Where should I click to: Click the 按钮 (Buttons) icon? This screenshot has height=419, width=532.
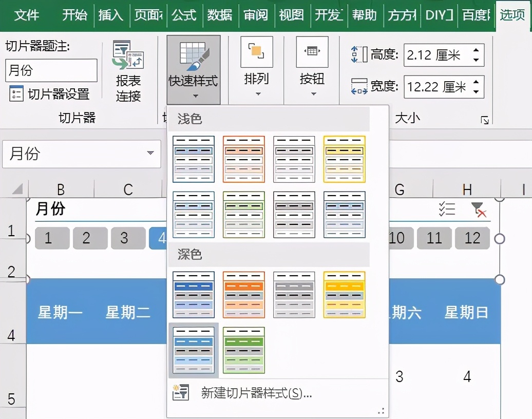click(311, 51)
